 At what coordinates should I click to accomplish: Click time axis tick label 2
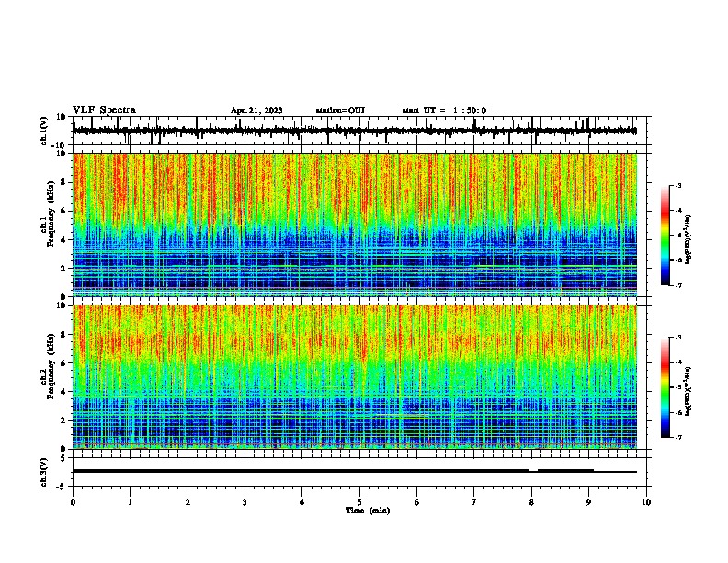(x=188, y=502)
